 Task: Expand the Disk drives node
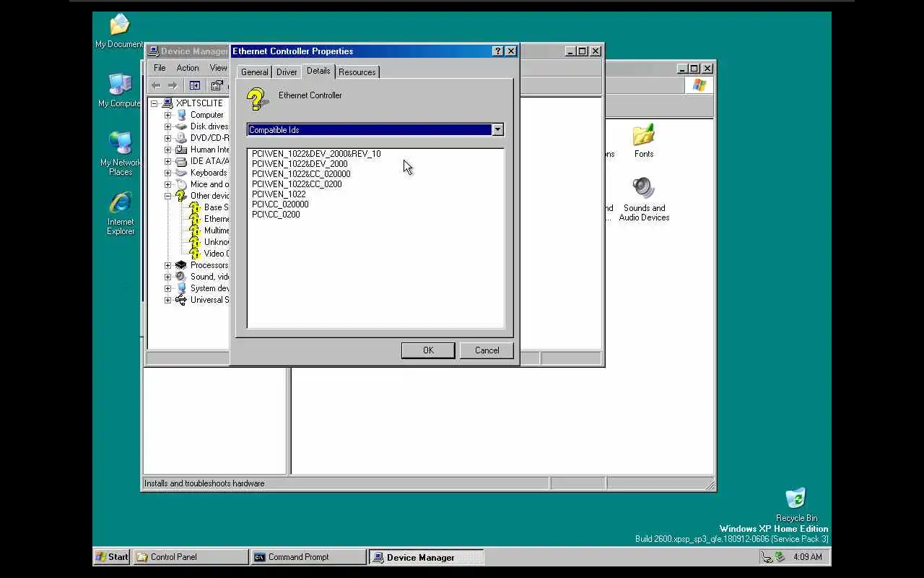click(x=167, y=126)
